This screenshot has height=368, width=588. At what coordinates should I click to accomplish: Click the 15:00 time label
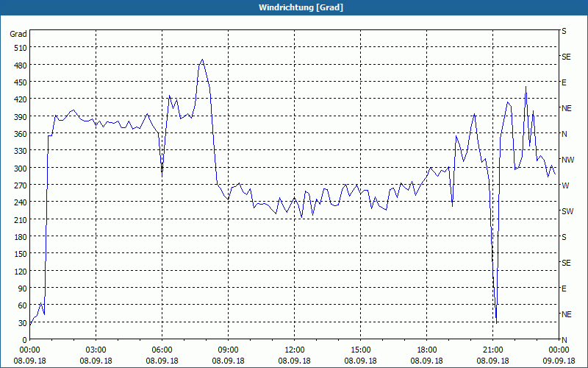(x=361, y=350)
